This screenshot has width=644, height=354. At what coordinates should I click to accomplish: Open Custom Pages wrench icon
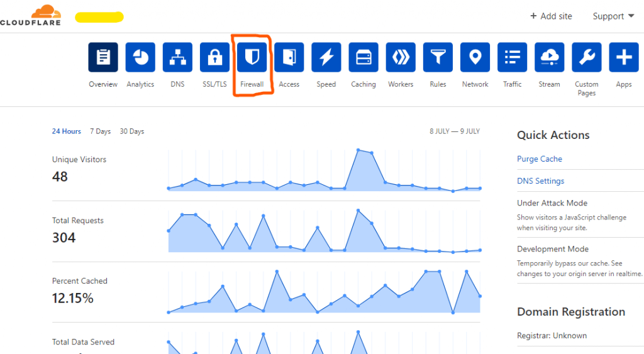click(x=587, y=58)
